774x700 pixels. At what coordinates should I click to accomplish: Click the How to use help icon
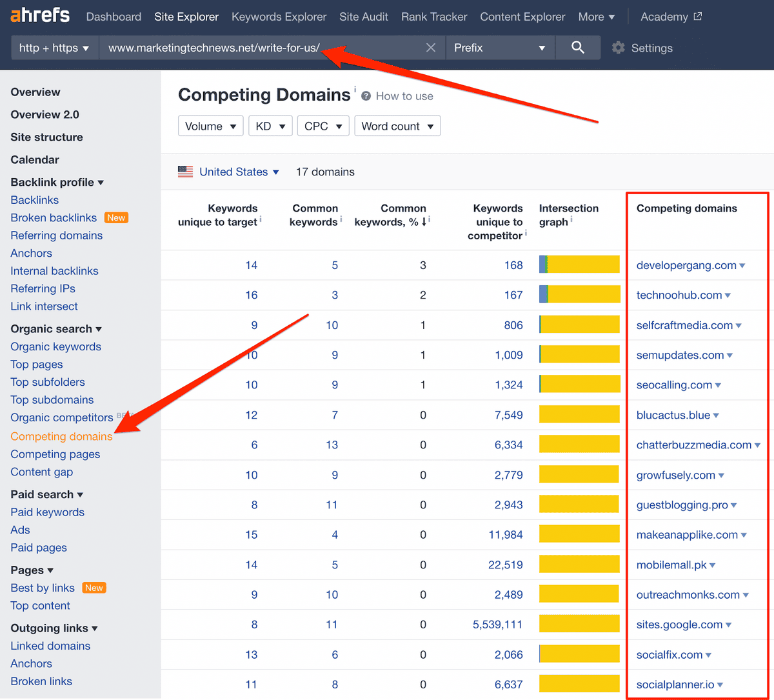pos(366,96)
